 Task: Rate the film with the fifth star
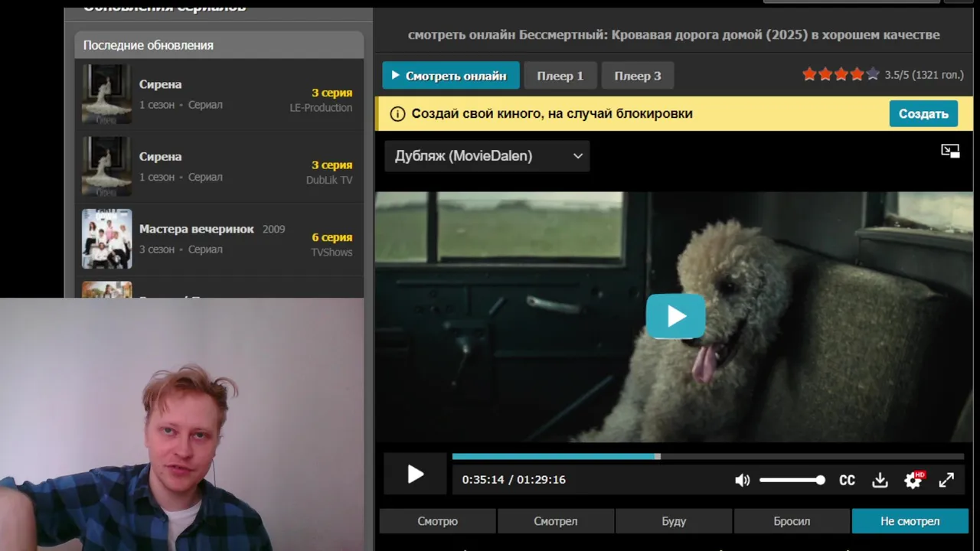872,74
